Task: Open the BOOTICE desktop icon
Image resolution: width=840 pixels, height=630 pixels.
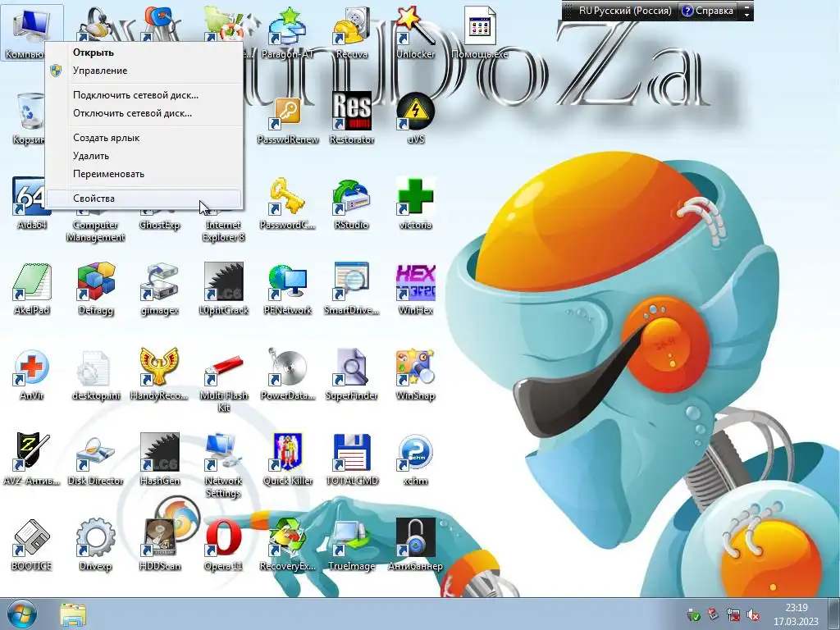Action: (32, 546)
